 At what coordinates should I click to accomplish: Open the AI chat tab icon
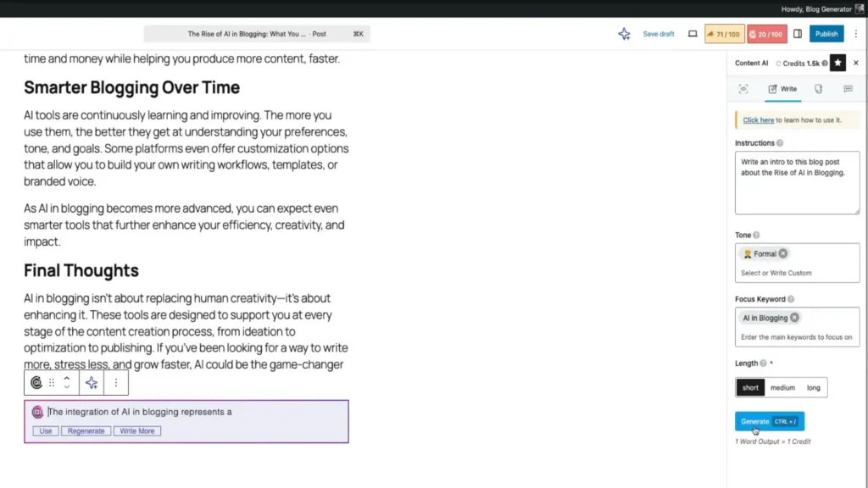coord(848,89)
